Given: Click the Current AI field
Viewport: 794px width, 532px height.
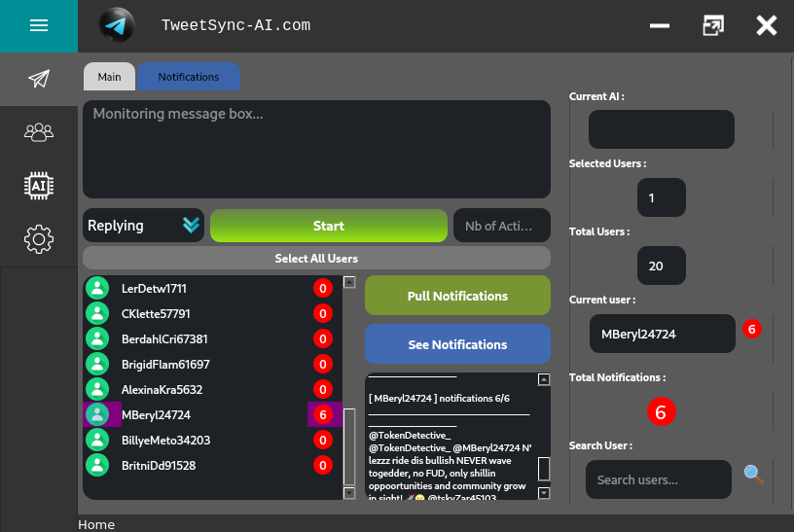Looking at the screenshot, I should pyautogui.click(x=662, y=129).
